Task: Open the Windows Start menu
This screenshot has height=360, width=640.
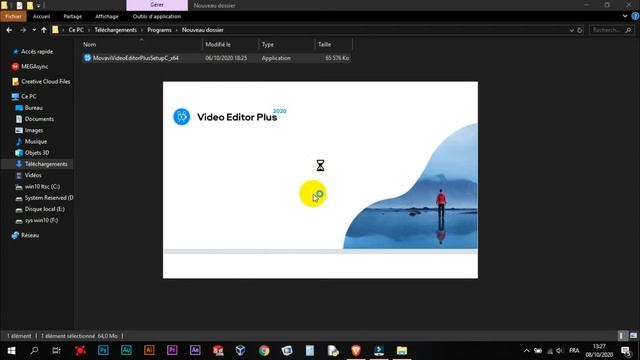Action: tap(11, 350)
